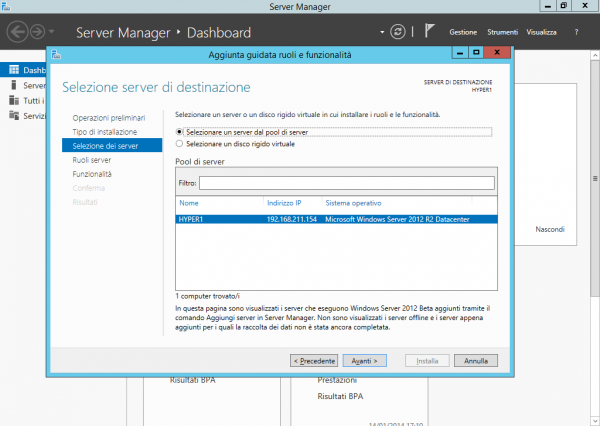This screenshot has width=600, height=426.
Task: Select the HYPER1 server row
Action: click(336, 219)
